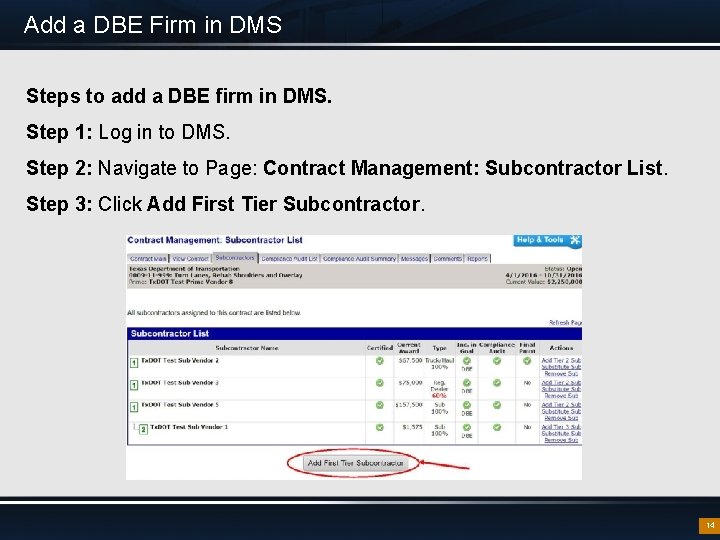Click the Actions column header
The width and height of the screenshot is (720, 540).
[561, 348]
